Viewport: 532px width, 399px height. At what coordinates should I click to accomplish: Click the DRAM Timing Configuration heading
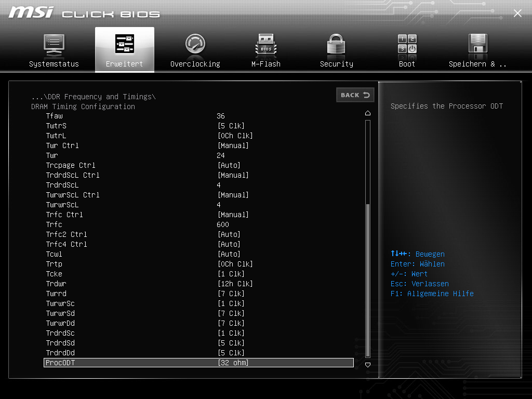coord(83,107)
